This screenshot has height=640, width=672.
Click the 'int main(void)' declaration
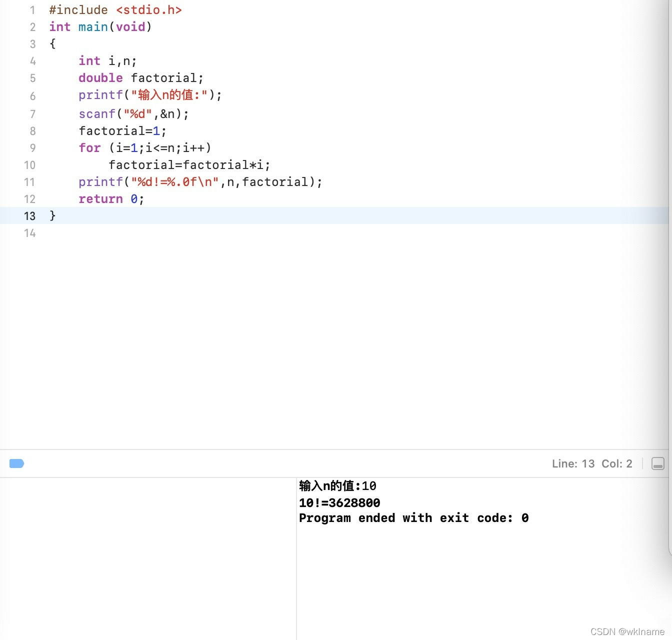pyautogui.click(x=100, y=27)
